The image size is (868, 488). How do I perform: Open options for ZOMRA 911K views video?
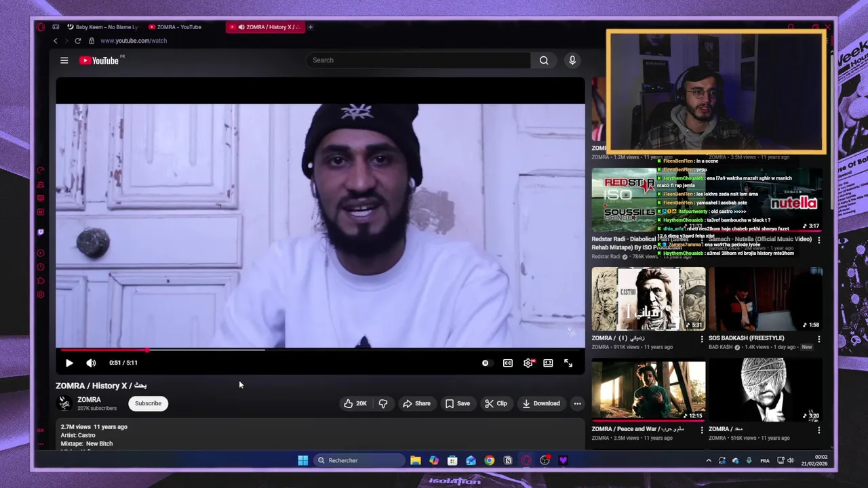702,339
